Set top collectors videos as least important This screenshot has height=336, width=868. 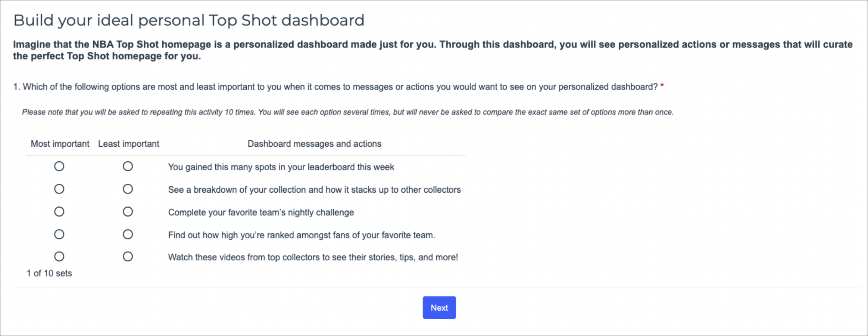[128, 256]
